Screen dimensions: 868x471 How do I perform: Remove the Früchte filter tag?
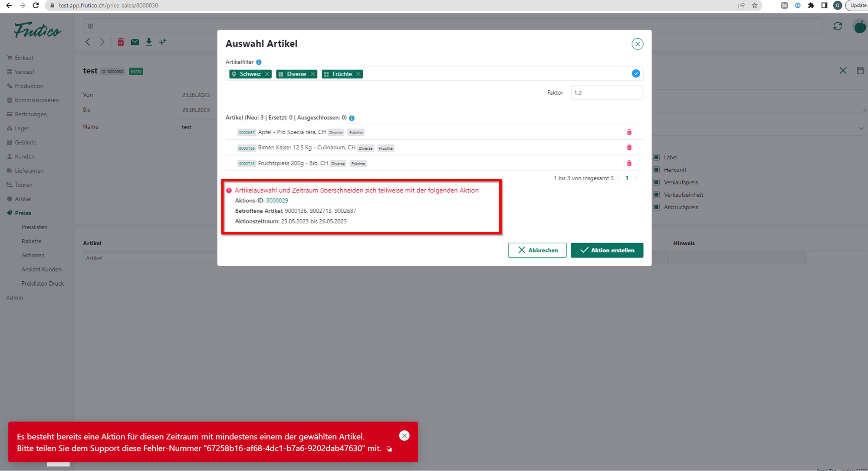[358, 74]
